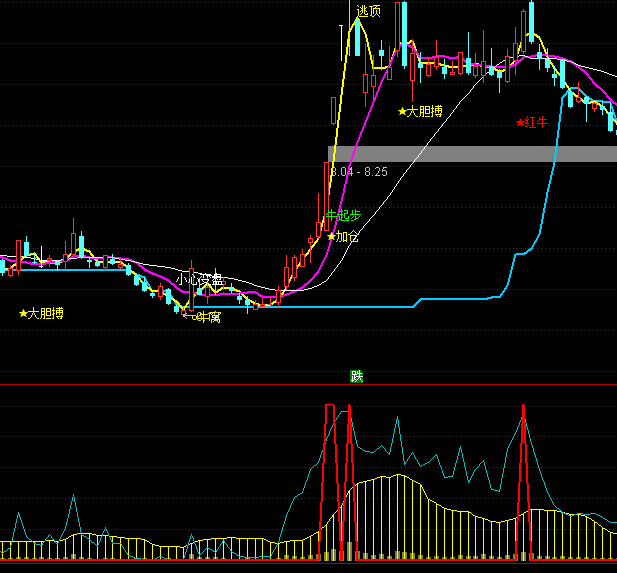Click the green 跌 badge above the indicator panel
This screenshot has width=617, height=573.
tap(357, 377)
